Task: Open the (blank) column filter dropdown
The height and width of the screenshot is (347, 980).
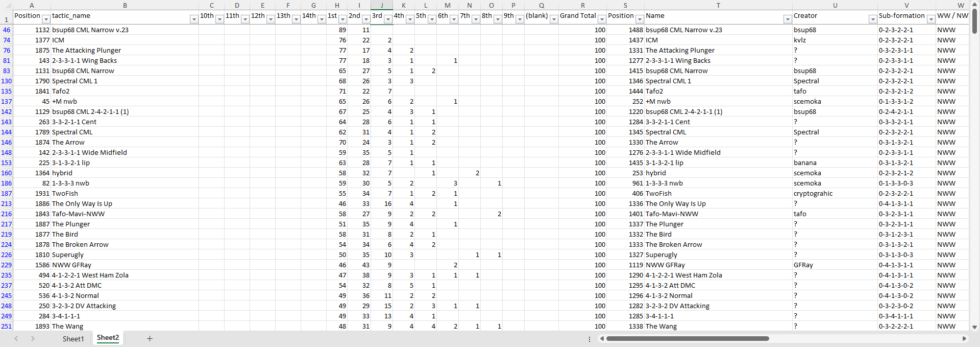Action: (554, 19)
